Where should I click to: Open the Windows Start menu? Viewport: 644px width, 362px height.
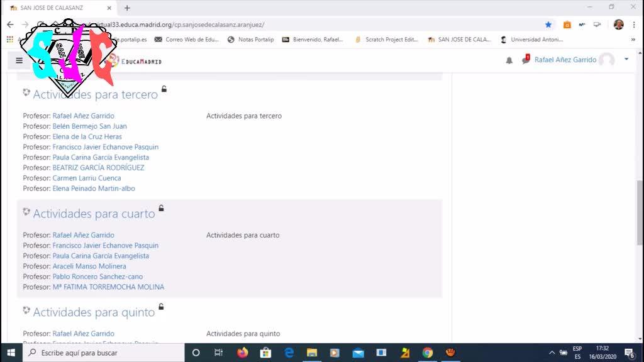point(11,353)
